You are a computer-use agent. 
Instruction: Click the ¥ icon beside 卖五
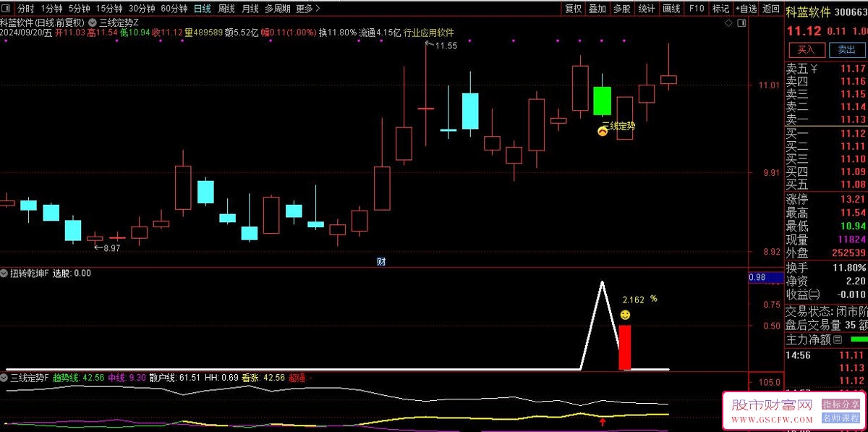(815, 69)
